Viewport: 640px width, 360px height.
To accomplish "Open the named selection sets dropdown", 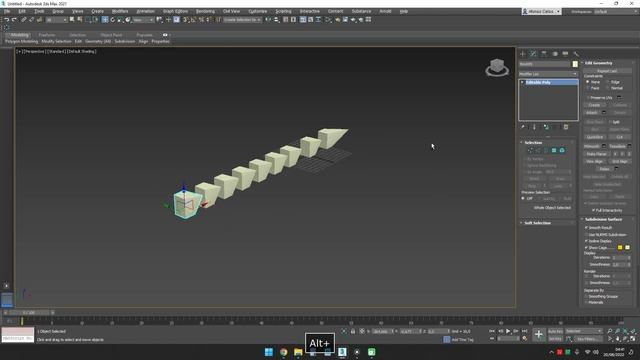I will pos(242,20).
